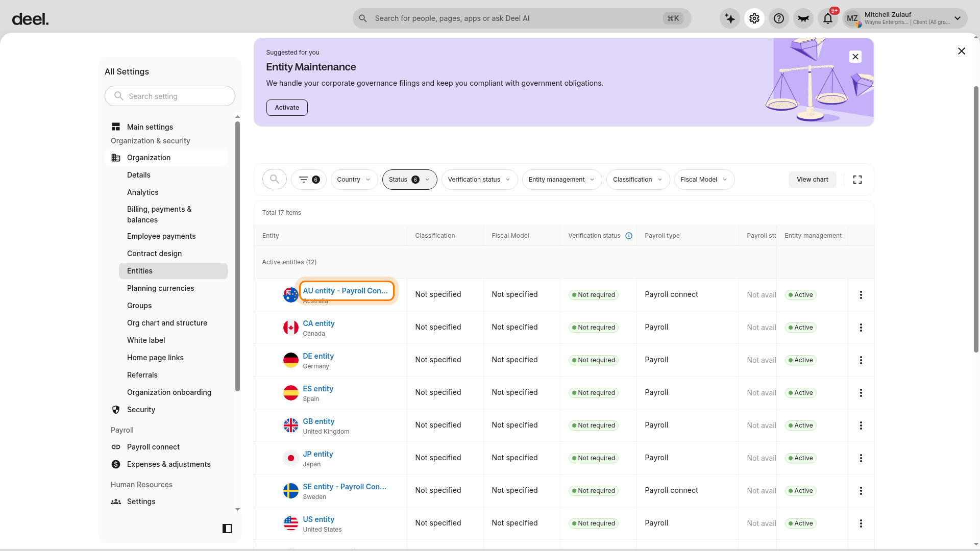980x551 pixels.
Task: Open Expenses & adjustments settings
Action: tap(168, 464)
